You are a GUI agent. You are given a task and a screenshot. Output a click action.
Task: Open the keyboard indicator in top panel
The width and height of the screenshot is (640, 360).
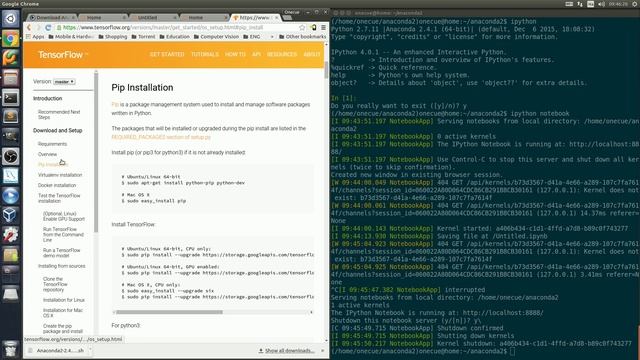(569, 4)
